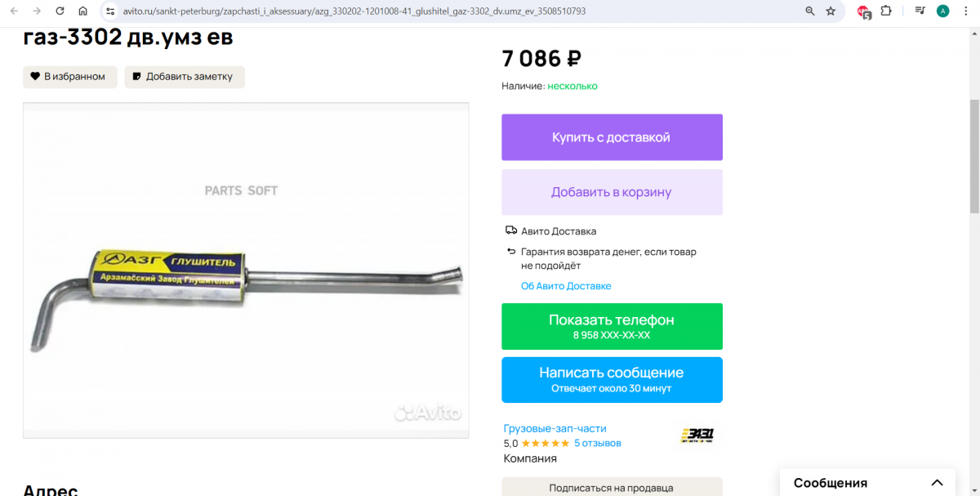The image size is (980, 496).
Task: Click Написать сообщение button
Action: pos(612,380)
